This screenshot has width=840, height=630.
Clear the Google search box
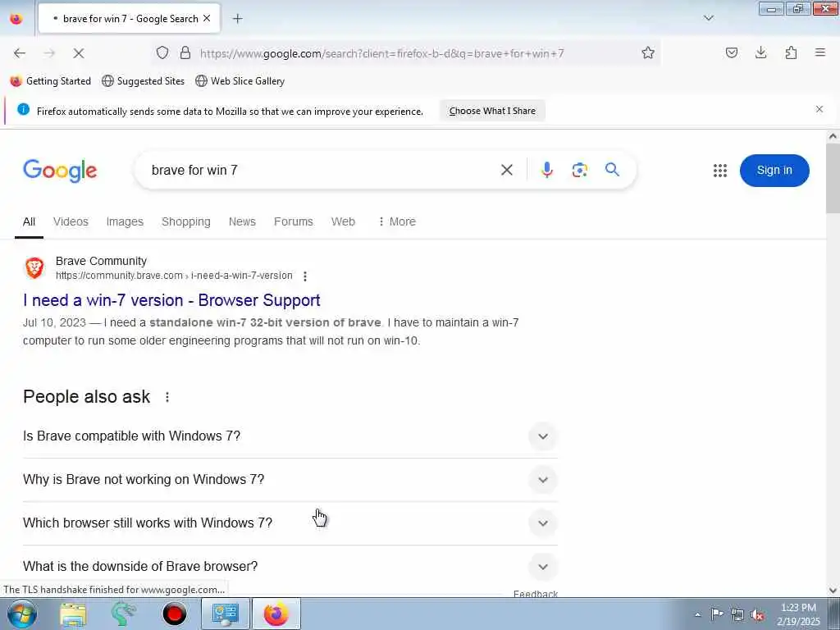[x=506, y=171]
